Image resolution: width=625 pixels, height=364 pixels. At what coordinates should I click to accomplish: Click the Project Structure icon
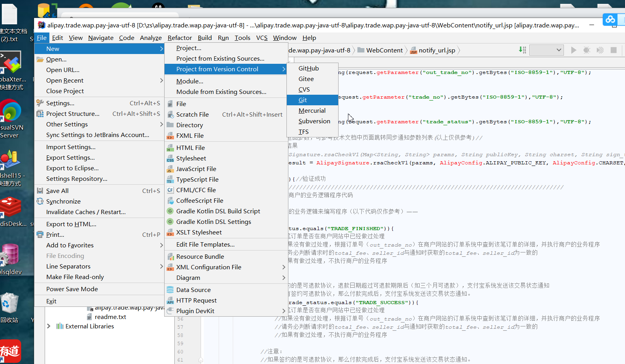[x=40, y=114]
